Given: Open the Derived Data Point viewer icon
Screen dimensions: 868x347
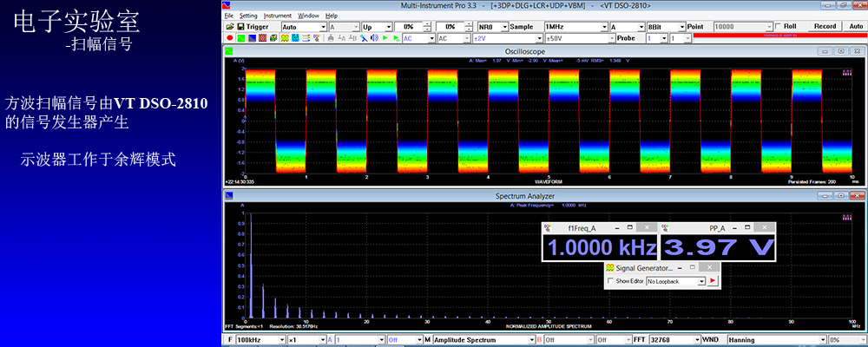Looking at the screenshot, I should [316, 38].
